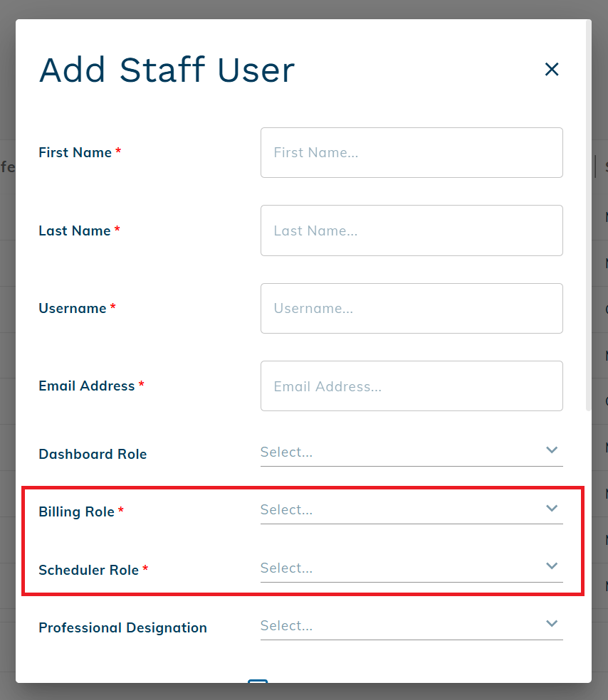Click the Email Address label text
Screen dimensions: 608x700
pos(86,386)
